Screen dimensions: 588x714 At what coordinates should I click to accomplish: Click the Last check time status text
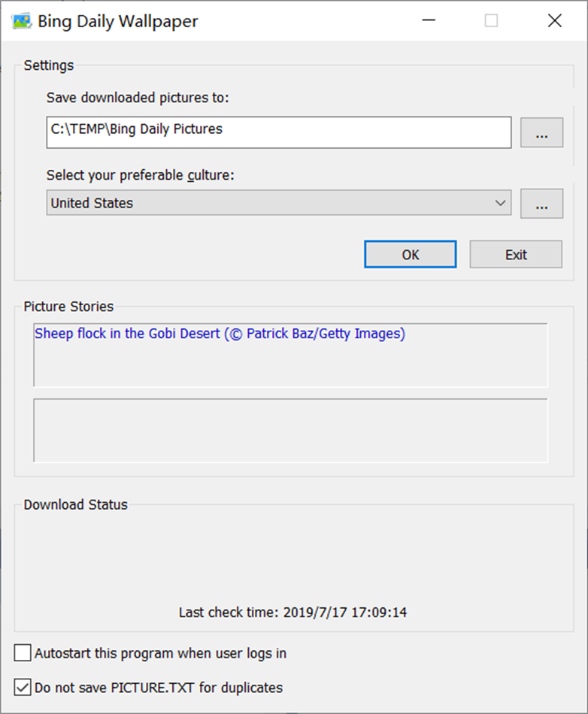pos(292,613)
